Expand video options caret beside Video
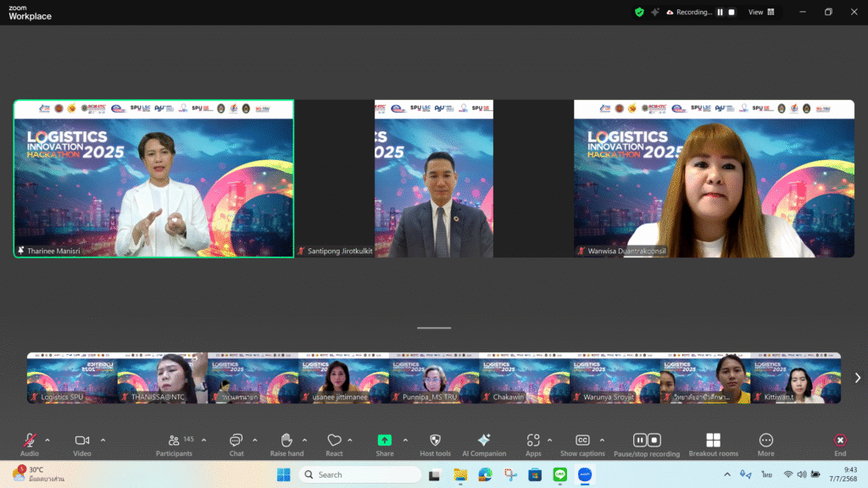 [103, 441]
